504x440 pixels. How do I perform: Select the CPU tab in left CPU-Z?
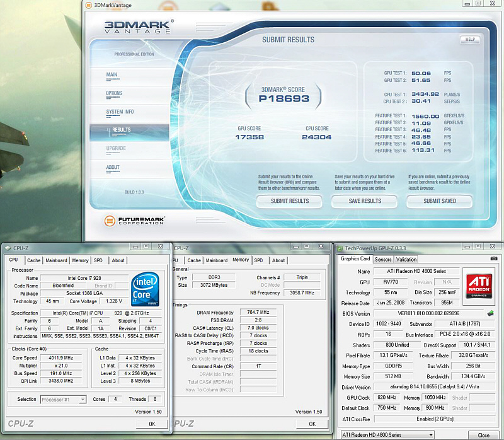pyautogui.click(x=13, y=260)
